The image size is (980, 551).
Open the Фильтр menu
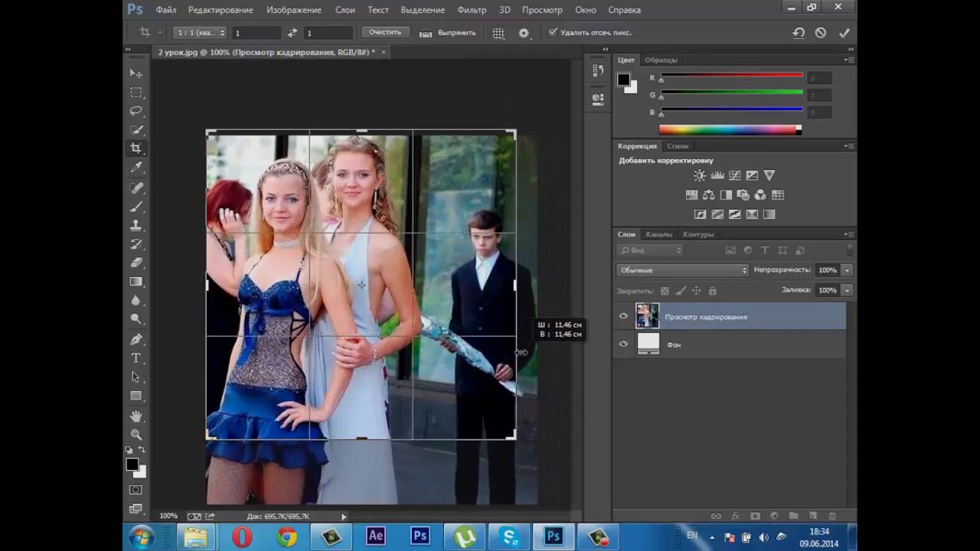point(472,10)
